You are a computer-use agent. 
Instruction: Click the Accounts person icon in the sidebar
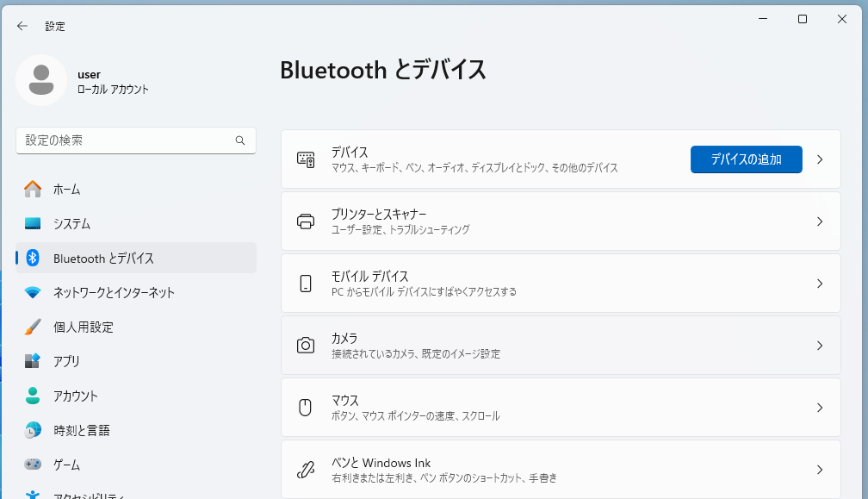[x=33, y=396]
